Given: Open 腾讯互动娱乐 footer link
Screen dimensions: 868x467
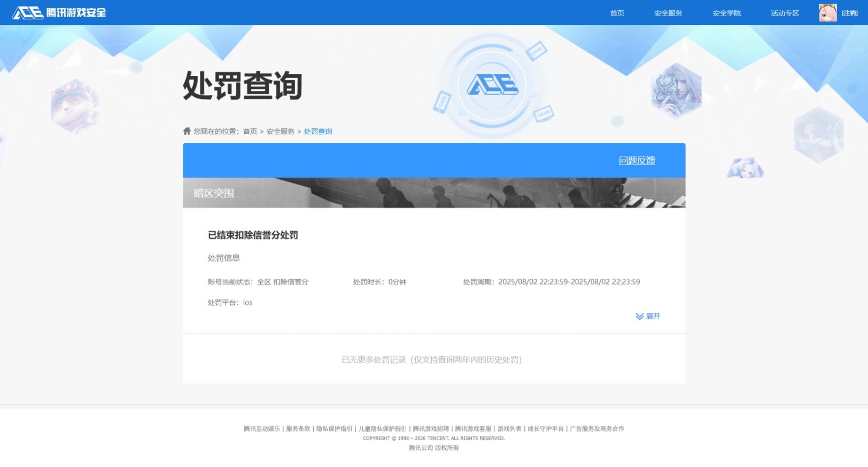Looking at the screenshot, I should pyautogui.click(x=262, y=429).
